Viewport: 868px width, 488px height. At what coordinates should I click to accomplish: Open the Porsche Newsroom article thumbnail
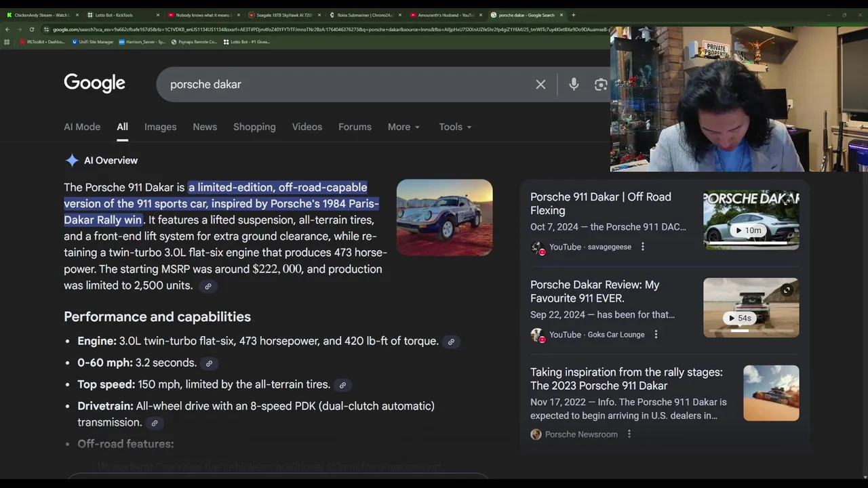771,393
